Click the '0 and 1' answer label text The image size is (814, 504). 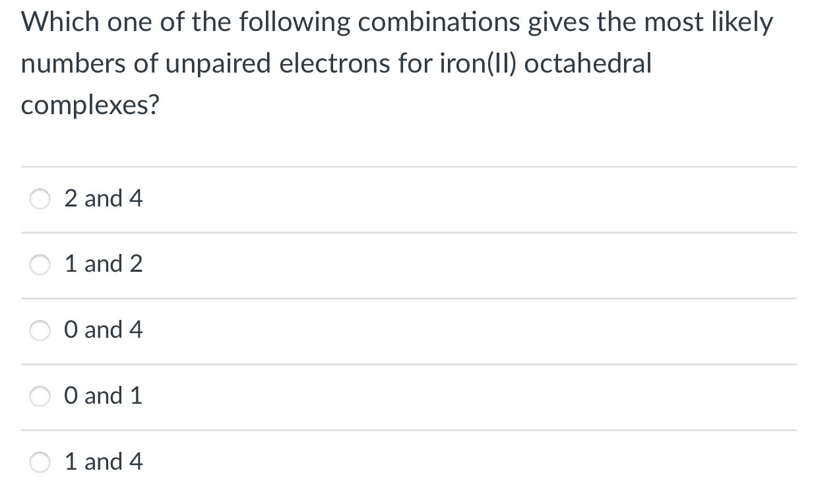click(x=103, y=396)
